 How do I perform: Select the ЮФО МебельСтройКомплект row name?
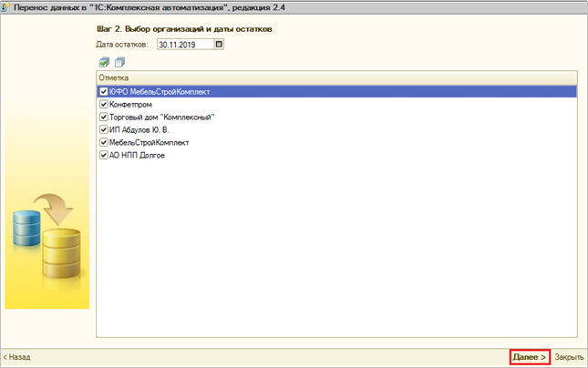click(x=160, y=92)
